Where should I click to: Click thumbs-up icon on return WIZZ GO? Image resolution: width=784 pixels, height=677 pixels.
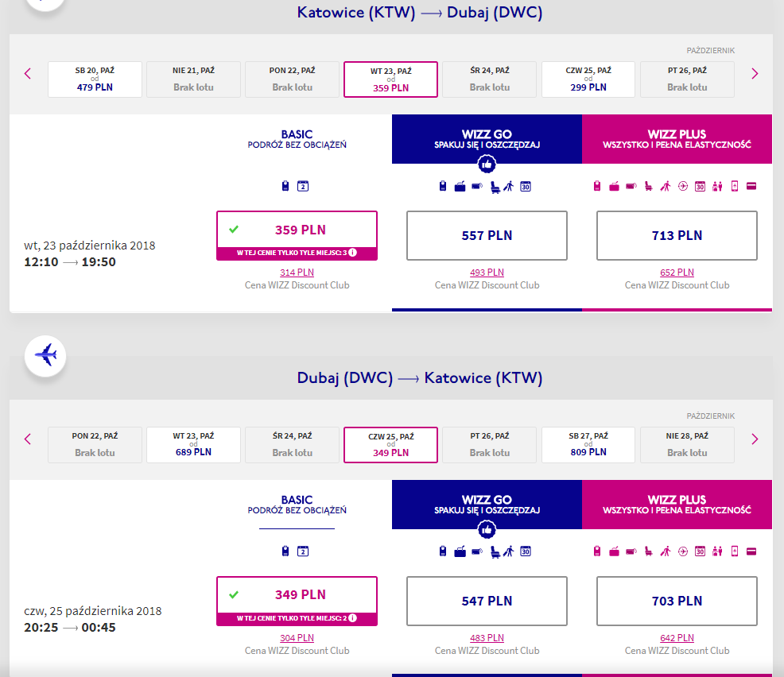(x=487, y=530)
